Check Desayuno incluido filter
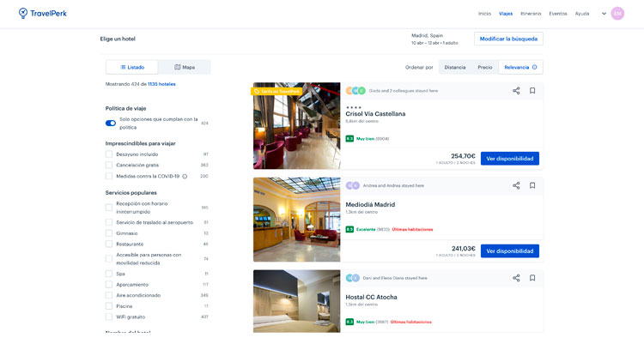The width and height of the screenshot is (644, 356). click(x=109, y=154)
